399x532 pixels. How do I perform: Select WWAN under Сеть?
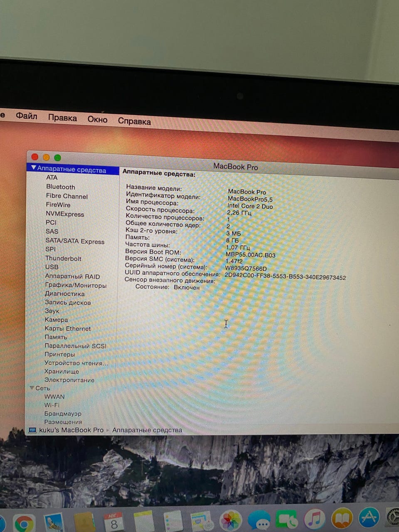[54, 397]
